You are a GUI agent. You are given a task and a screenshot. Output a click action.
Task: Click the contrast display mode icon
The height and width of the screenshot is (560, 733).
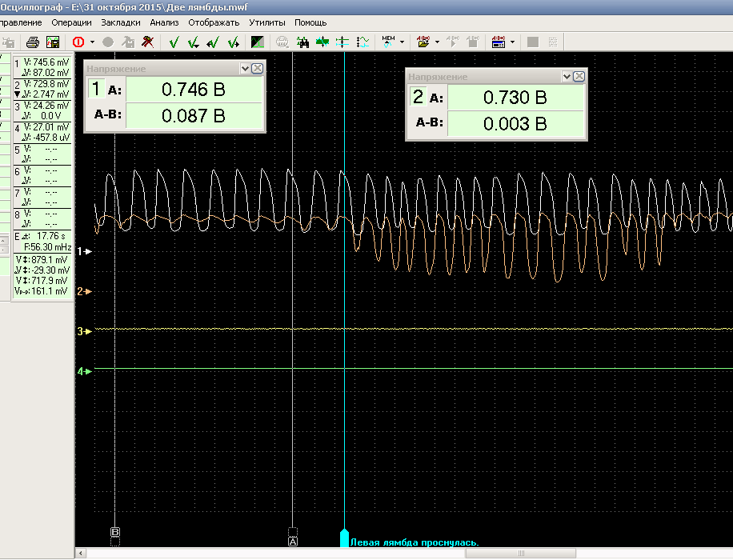(258, 42)
